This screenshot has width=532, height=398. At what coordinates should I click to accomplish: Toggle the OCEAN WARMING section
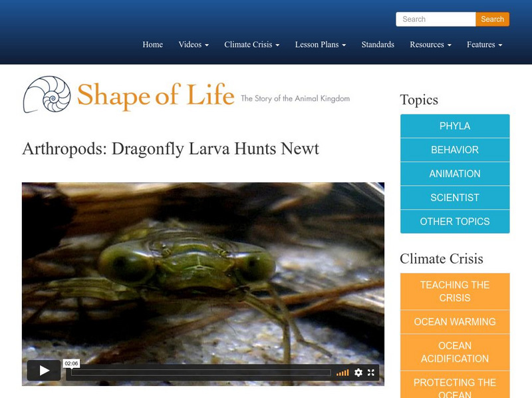(x=455, y=321)
